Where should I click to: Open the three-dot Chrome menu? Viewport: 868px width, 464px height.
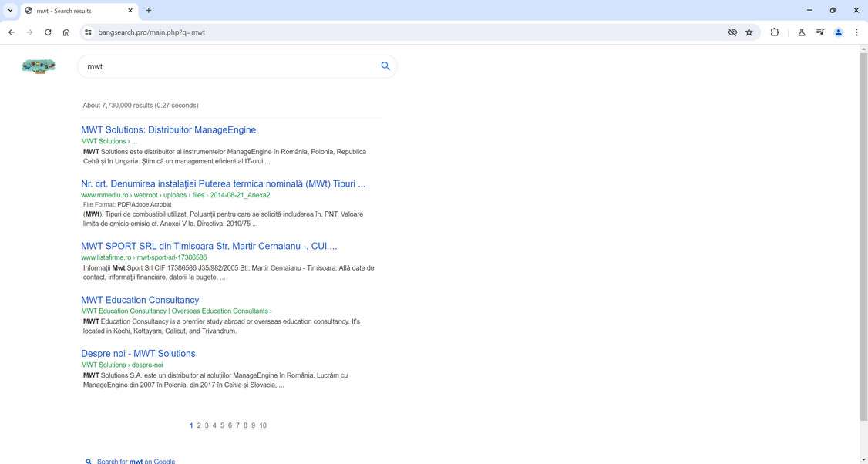pyautogui.click(x=856, y=32)
